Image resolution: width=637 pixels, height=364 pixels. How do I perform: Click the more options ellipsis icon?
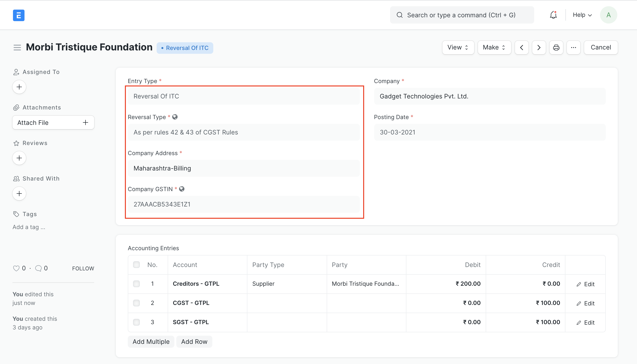(574, 47)
